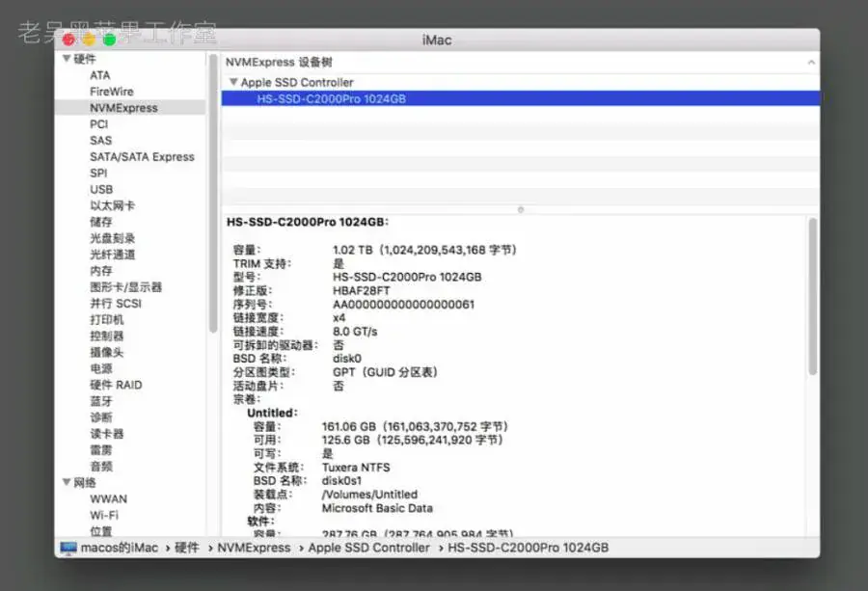Select Wi-Fi in the sidebar

click(104, 515)
